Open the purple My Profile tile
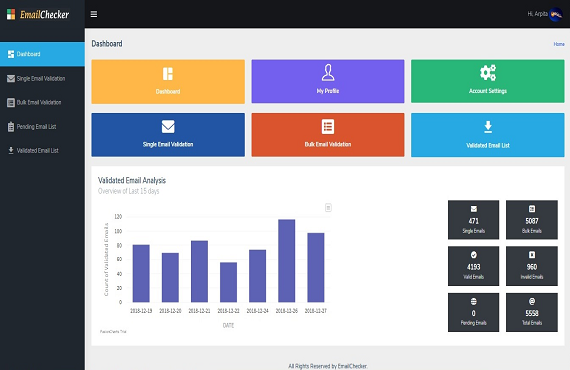The height and width of the screenshot is (370, 570). click(328, 81)
